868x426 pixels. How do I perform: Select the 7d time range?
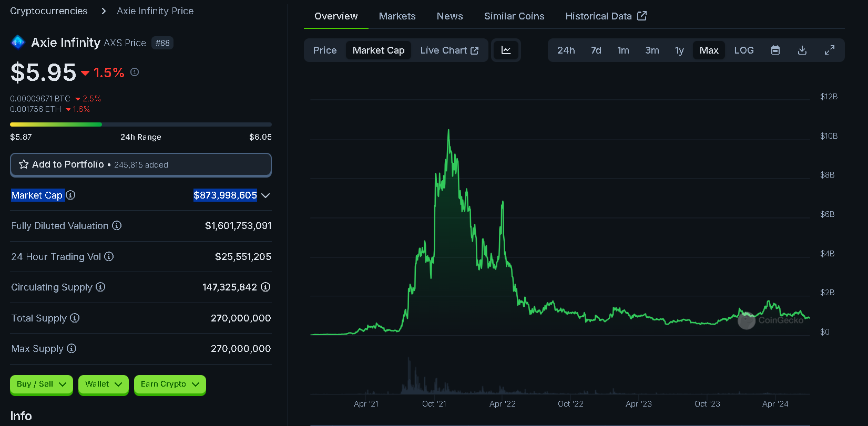[596, 50]
